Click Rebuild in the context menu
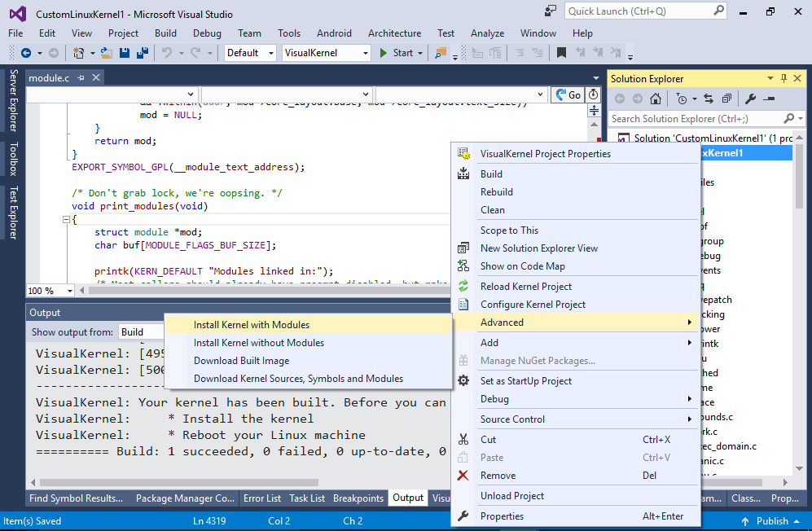Screen dimensions: 812x531 (x=576, y=192)
